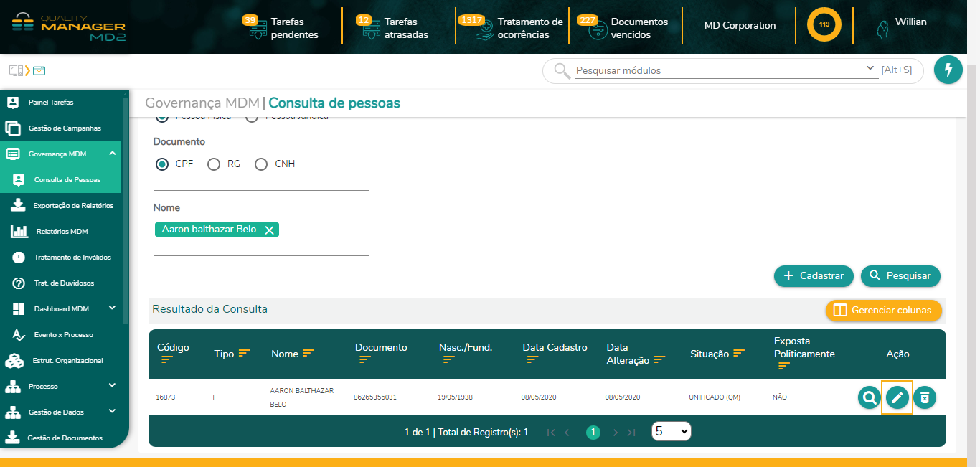Screen dimensions: 980x467
Task: Select the CPF document type
Action: [161, 164]
